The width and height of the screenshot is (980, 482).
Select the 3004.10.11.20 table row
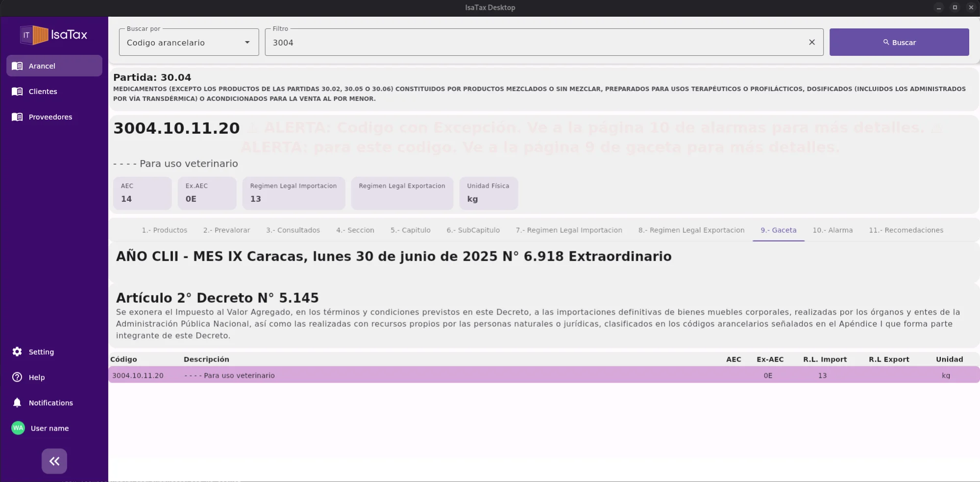pos(392,375)
